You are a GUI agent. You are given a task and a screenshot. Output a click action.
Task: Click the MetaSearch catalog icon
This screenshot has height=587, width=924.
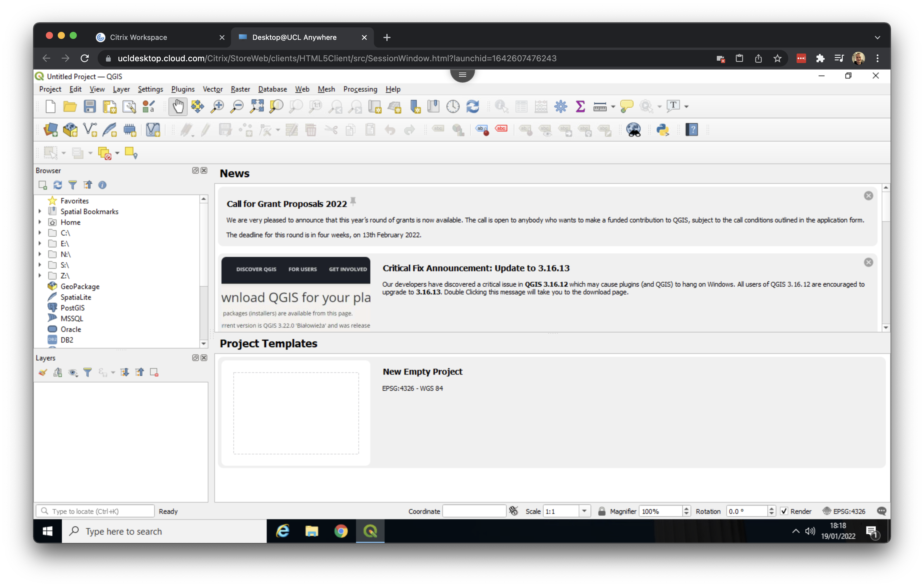633,130
